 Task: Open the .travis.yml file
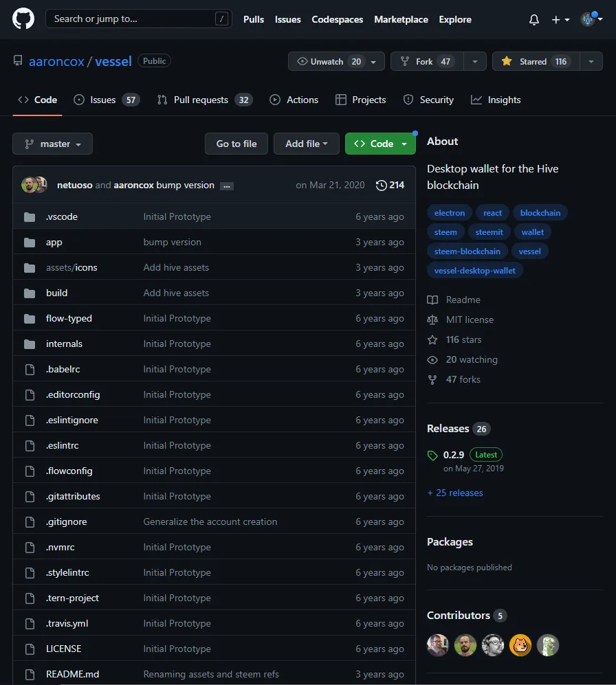pyautogui.click(x=67, y=624)
